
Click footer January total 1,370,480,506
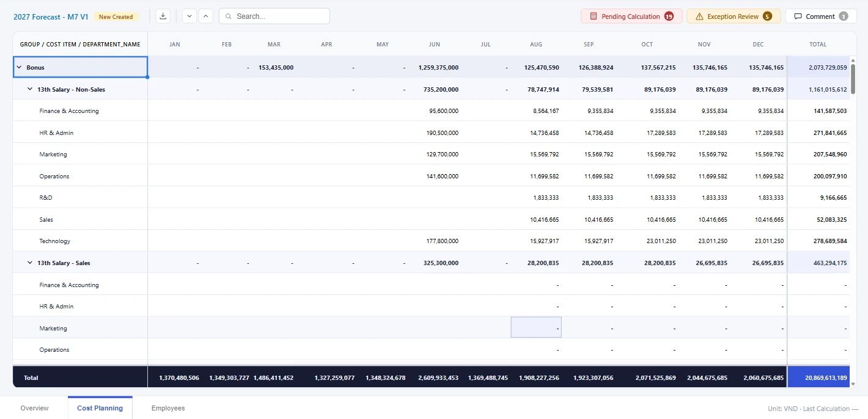point(178,377)
